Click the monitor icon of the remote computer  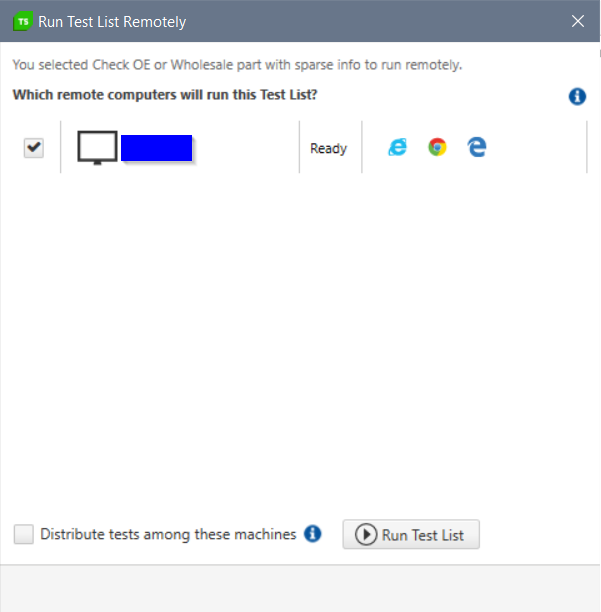[x=97, y=148]
